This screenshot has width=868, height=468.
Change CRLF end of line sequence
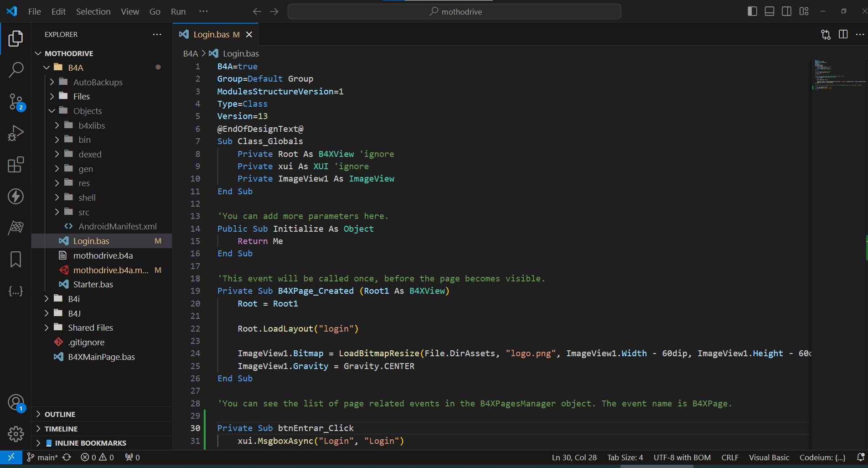[730, 457]
